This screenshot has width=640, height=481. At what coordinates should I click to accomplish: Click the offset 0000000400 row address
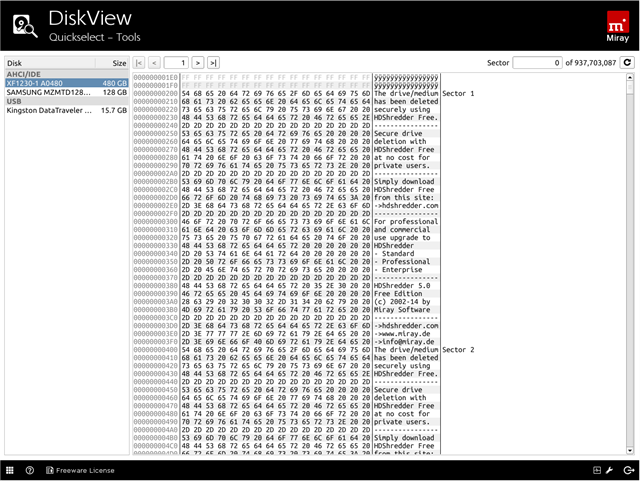[x=156, y=350]
